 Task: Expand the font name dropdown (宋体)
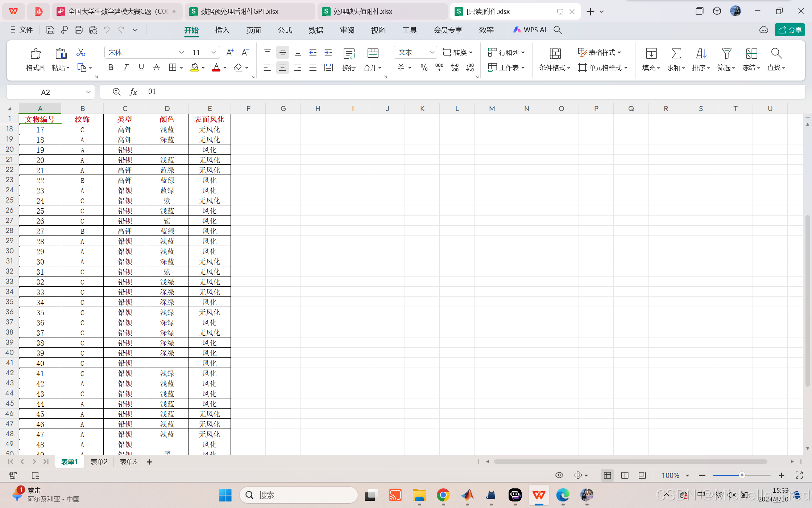coord(181,53)
